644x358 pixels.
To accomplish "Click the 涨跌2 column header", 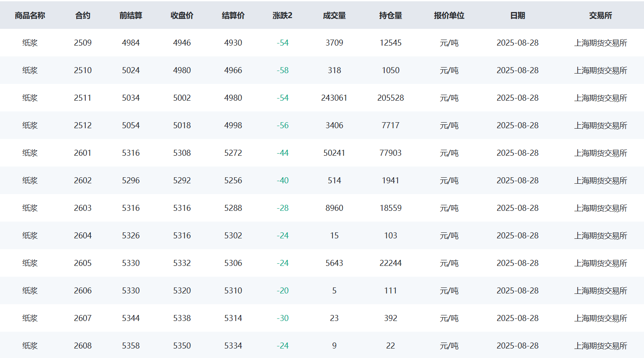I will 283,15.
